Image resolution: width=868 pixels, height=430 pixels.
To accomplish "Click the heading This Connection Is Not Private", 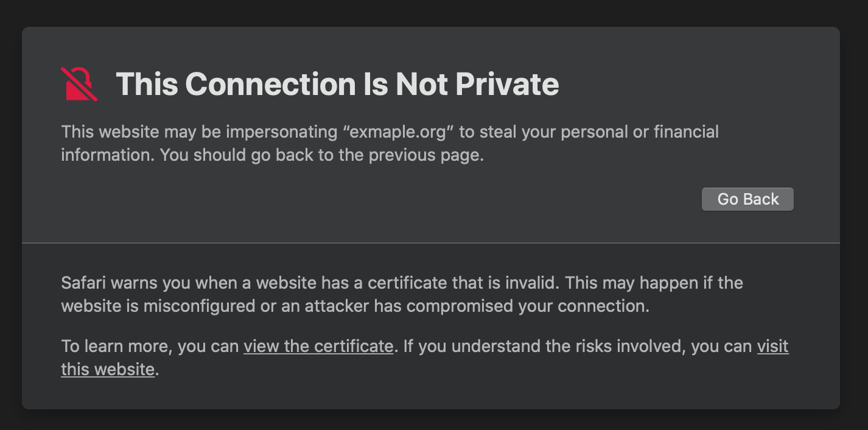I will (x=337, y=85).
